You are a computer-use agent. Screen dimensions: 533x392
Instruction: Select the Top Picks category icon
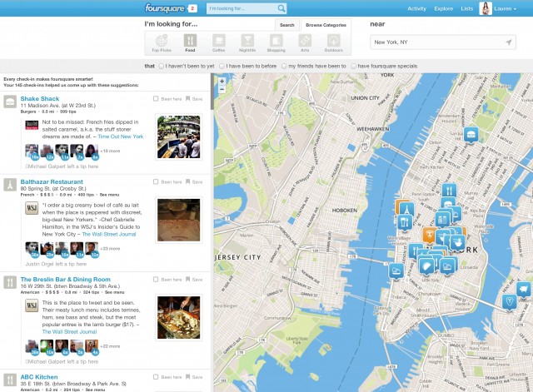click(162, 43)
